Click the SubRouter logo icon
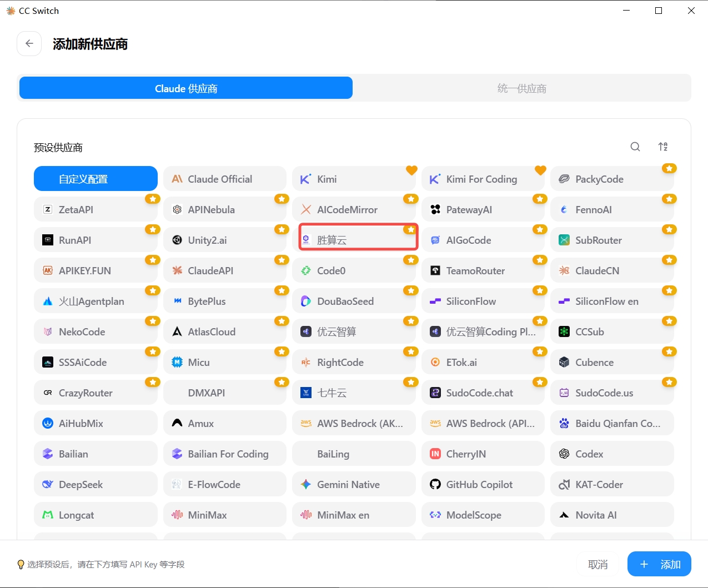 pos(564,240)
